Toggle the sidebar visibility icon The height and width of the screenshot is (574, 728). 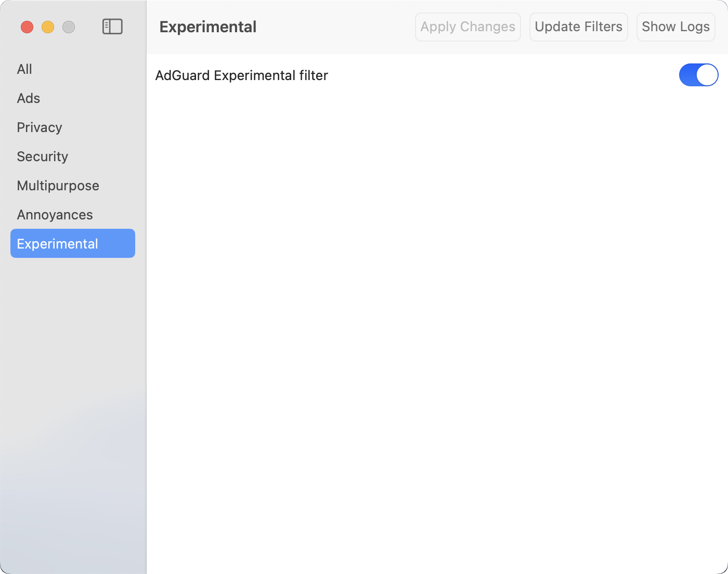pyautogui.click(x=112, y=27)
